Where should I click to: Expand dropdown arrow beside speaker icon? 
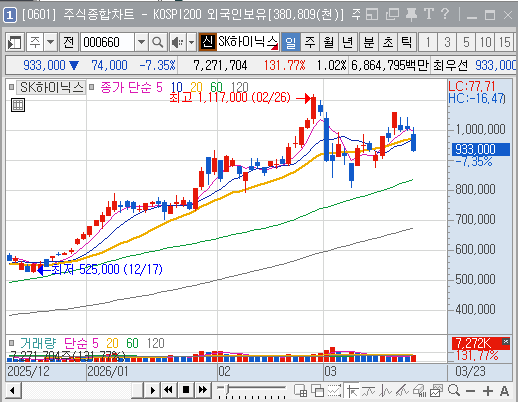coord(191,42)
